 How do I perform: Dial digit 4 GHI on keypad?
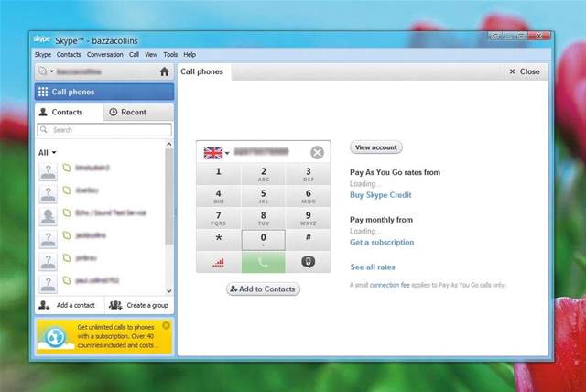click(x=219, y=196)
